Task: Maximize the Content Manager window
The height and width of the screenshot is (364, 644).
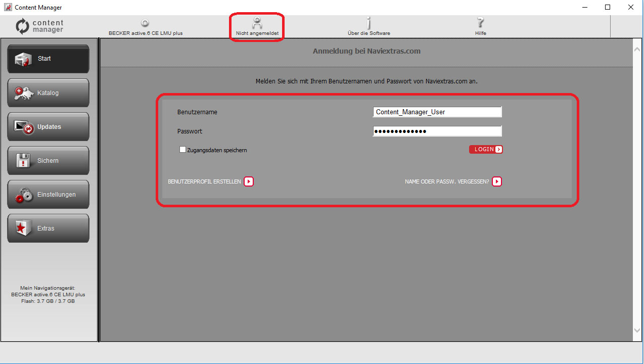Action: 608,8
